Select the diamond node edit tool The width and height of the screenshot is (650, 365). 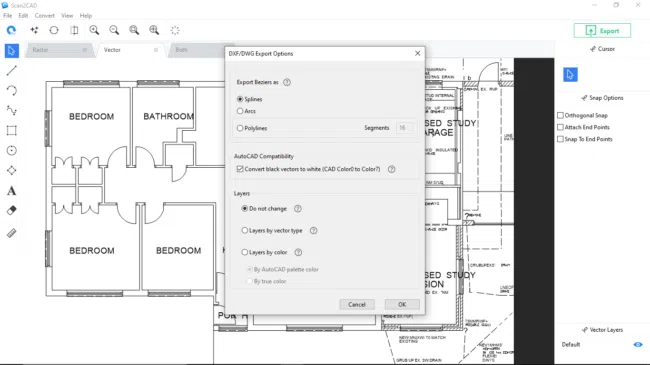(x=12, y=170)
